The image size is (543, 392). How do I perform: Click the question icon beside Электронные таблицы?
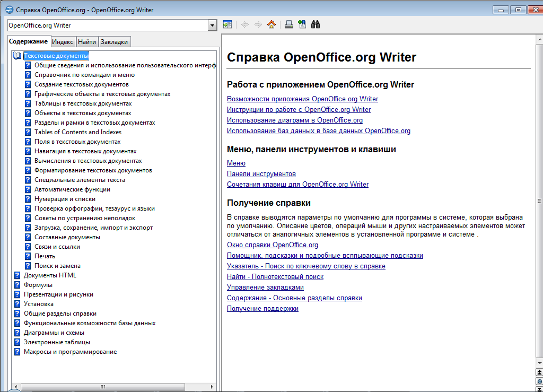(x=17, y=342)
